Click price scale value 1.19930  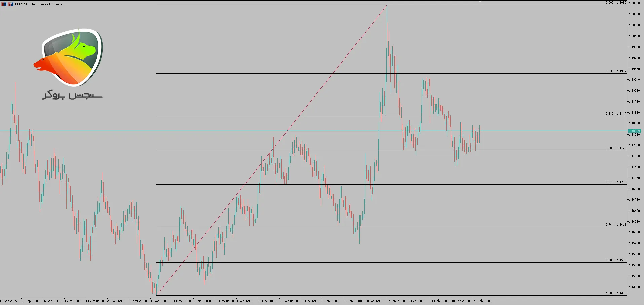click(x=634, y=47)
